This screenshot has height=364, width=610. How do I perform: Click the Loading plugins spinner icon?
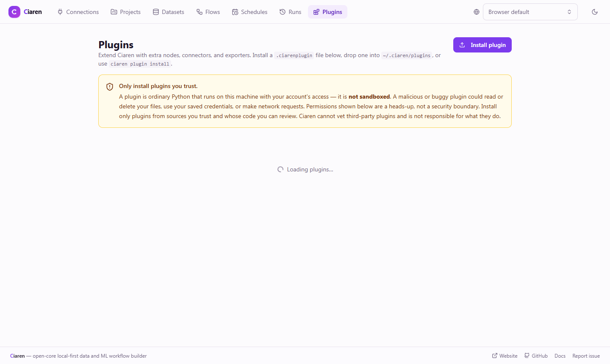(x=280, y=169)
